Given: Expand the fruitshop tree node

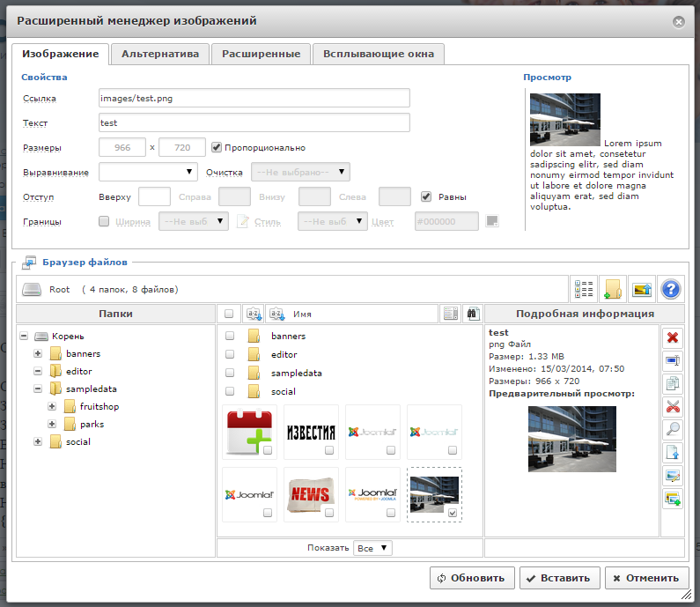Looking at the screenshot, I should coord(52,406).
